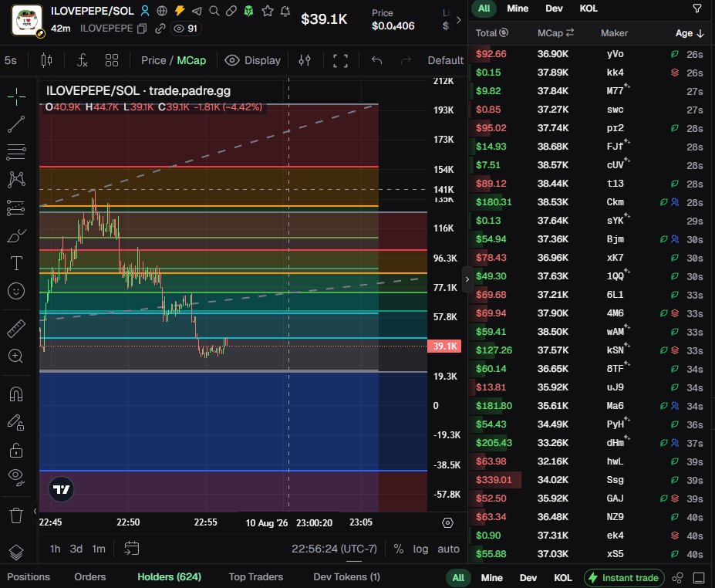
Task: Select the crosshair cursor tool
Action: point(16,96)
